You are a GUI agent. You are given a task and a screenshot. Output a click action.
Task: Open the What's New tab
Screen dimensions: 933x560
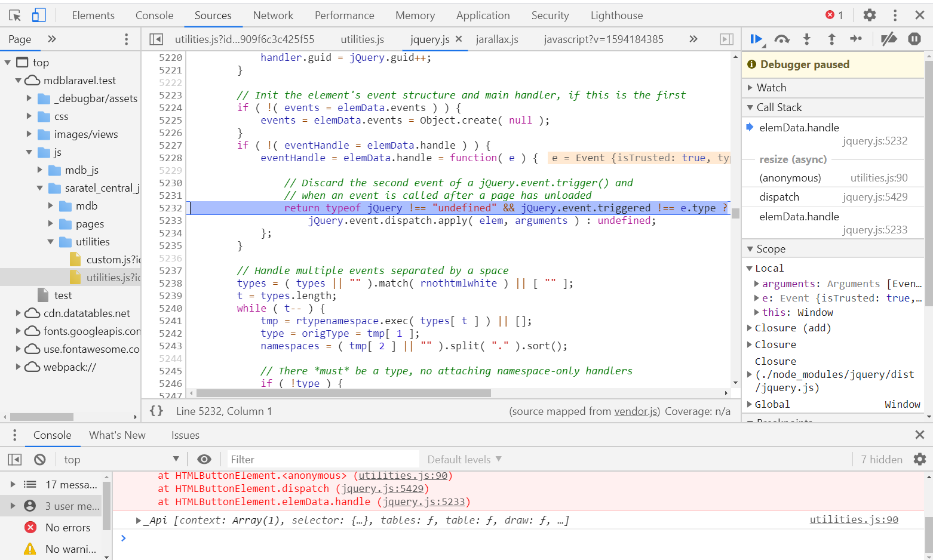coord(117,435)
